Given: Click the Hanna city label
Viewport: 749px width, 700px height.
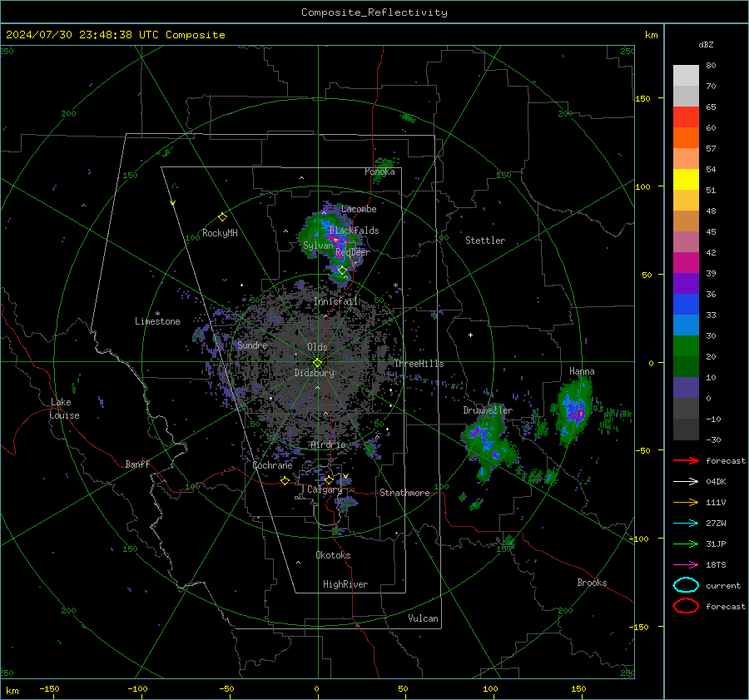Looking at the screenshot, I should coord(582,371).
